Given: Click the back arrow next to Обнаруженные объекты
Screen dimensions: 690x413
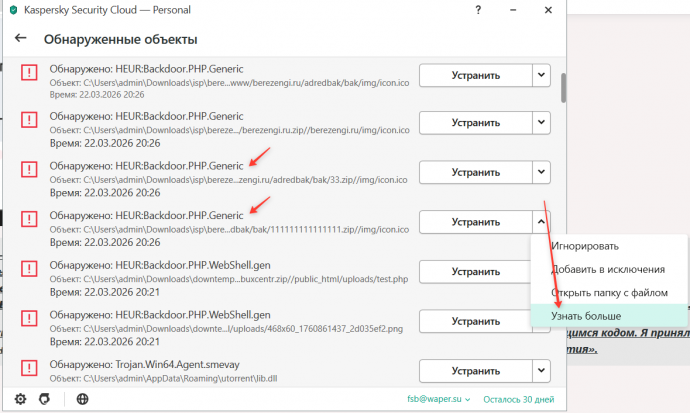Looking at the screenshot, I should click(x=21, y=40).
